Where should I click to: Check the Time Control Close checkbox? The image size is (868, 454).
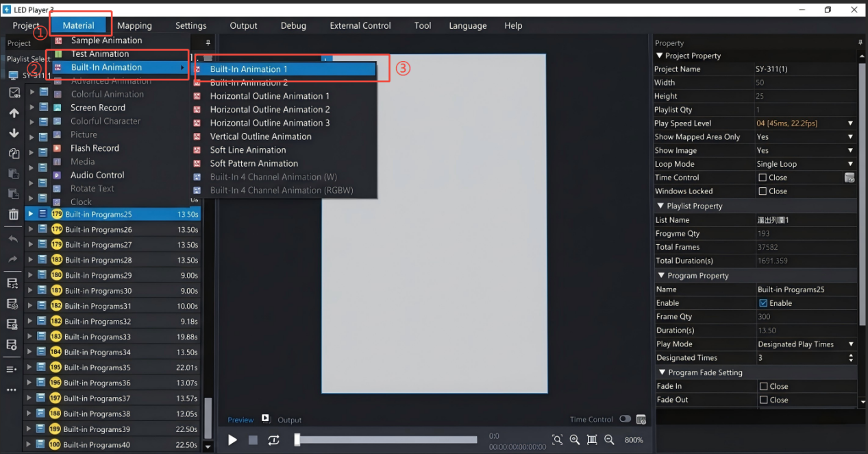tap(762, 178)
